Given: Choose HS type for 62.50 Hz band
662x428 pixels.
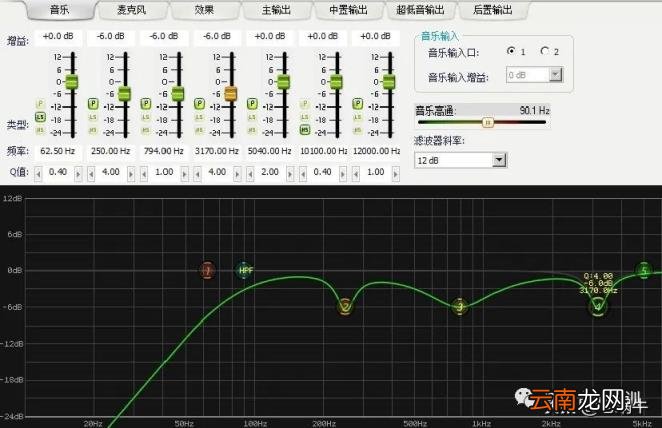Looking at the screenshot, I should (40, 130).
